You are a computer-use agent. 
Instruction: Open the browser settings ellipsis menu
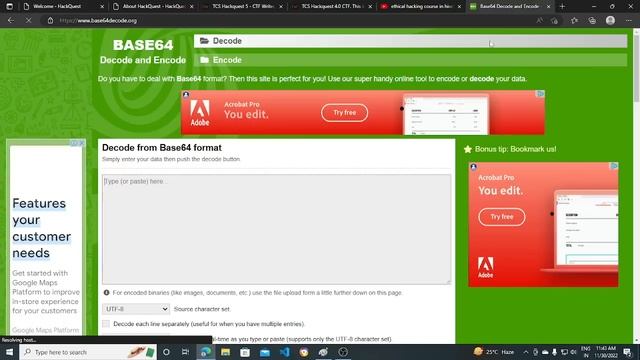[x=629, y=20]
